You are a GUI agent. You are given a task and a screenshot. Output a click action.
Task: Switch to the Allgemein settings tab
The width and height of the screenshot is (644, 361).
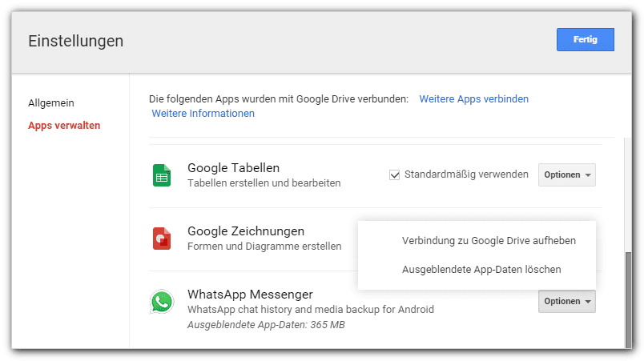coord(51,103)
